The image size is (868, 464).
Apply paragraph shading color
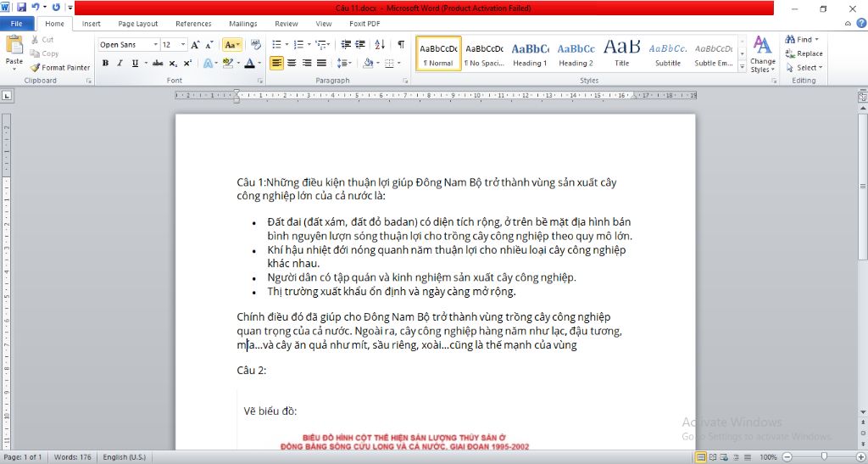(x=368, y=63)
